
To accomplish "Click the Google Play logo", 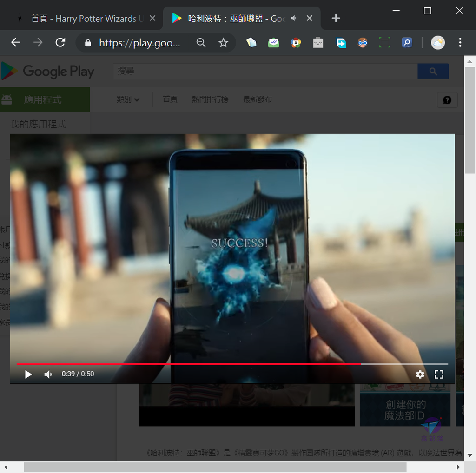I will 48,71.
